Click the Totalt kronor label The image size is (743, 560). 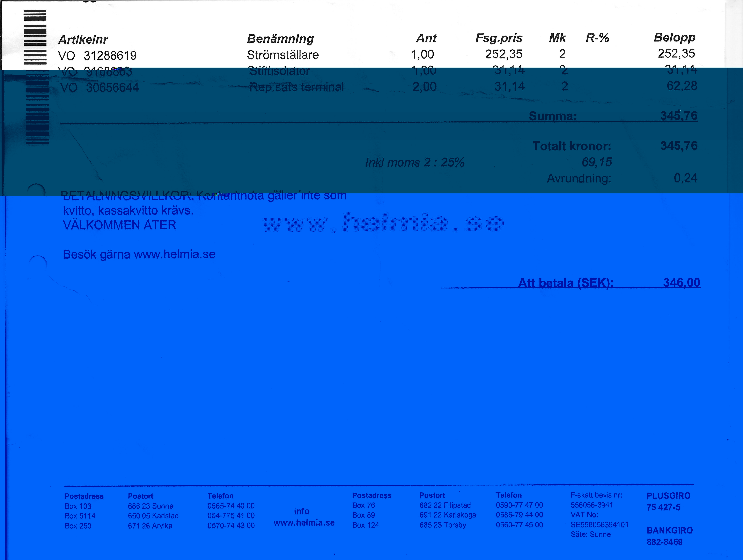tap(572, 146)
